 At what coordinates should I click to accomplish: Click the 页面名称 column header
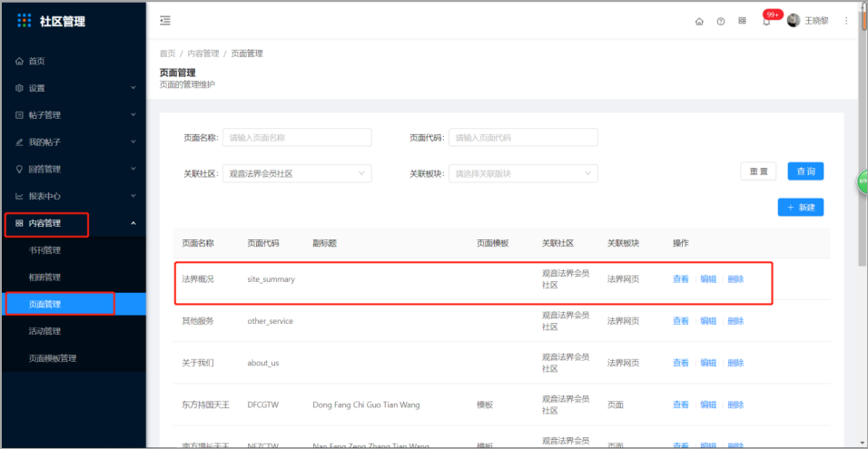tap(198, 243)
